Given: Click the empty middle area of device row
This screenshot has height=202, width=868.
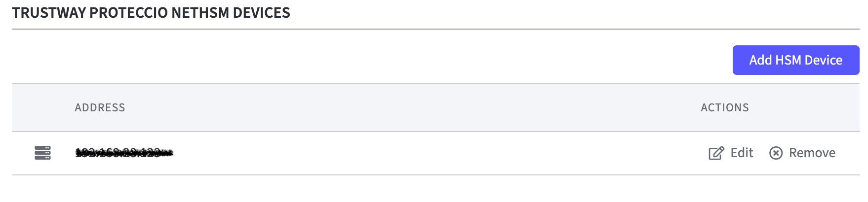Looking at the screenshot, I should pos(420,153).
